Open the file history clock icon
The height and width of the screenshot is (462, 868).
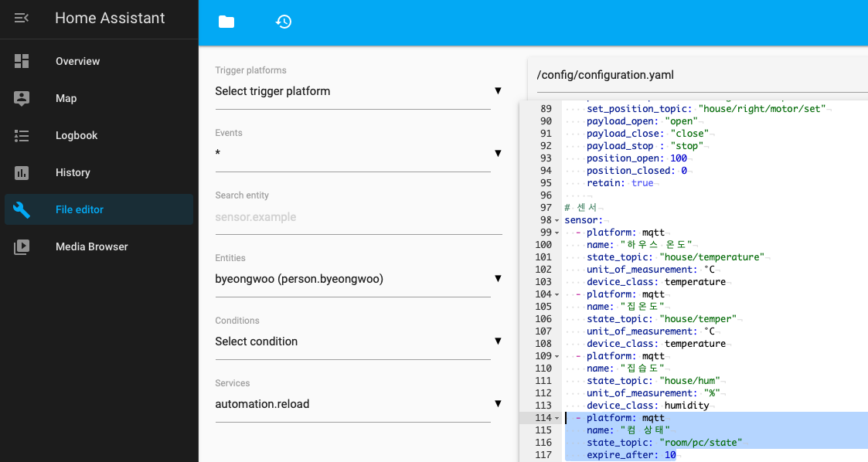click(x=284, y=22)
